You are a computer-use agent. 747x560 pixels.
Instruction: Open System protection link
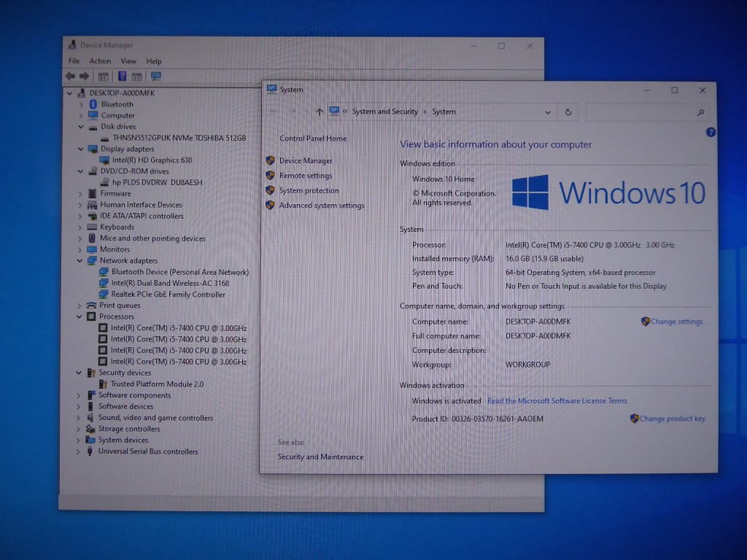click(x=309, y=190)
